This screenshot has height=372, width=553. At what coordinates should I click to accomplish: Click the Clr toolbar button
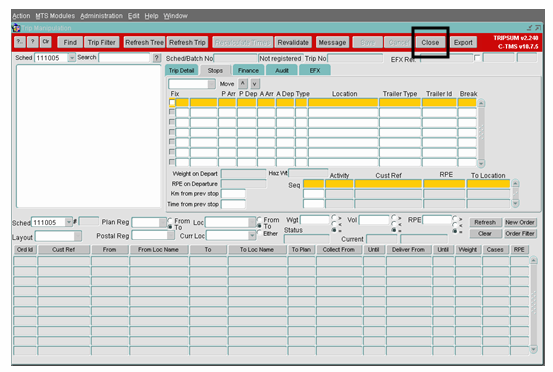(x=46, y=42)
